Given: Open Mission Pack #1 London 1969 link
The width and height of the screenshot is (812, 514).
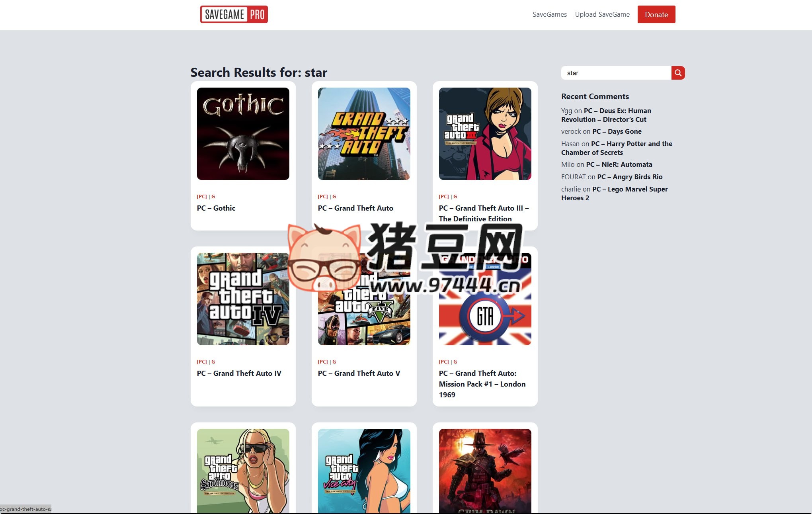Looking at the screenshot, I should pyautogui.click(x=482, y=384).
